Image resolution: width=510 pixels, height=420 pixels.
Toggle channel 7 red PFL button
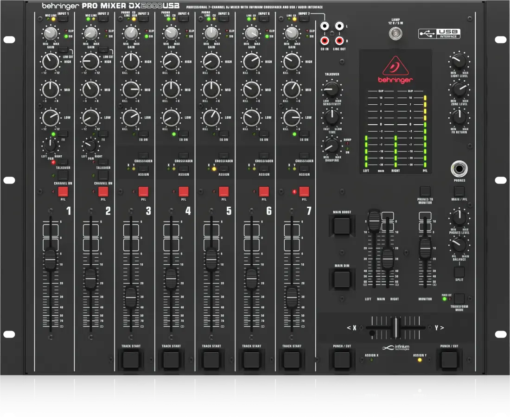coord(304,191)
